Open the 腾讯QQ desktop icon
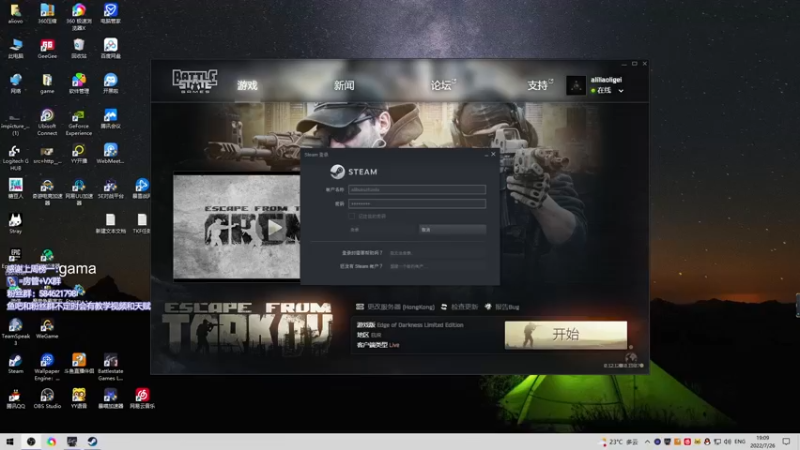Image resolution: width=800 pixels, height=450 pixels. (15, 398)
